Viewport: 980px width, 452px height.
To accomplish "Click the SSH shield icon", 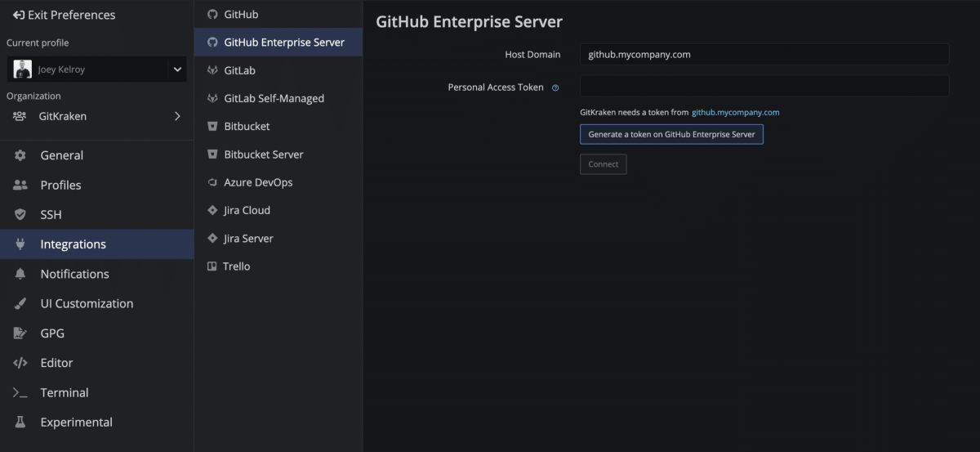I will click(20, 214).
